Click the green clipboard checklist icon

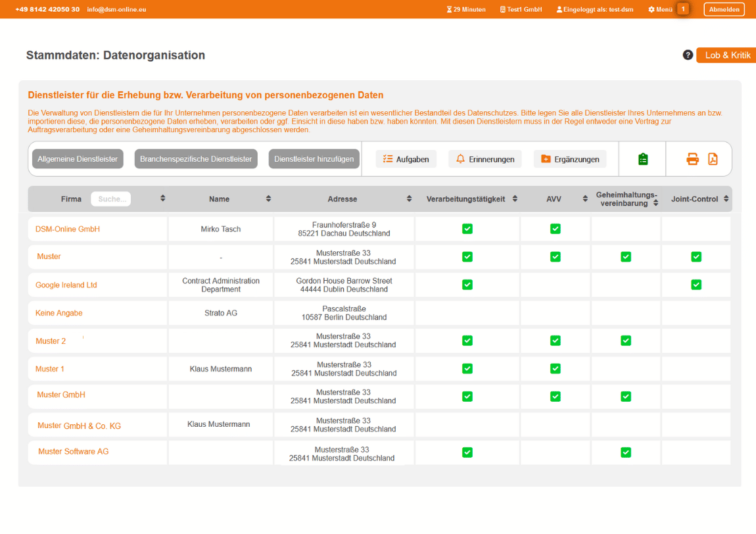[643, 159]
